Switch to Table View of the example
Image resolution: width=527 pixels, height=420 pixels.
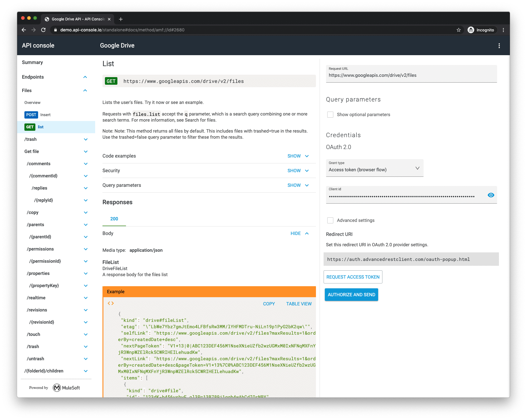click(299, 304)
